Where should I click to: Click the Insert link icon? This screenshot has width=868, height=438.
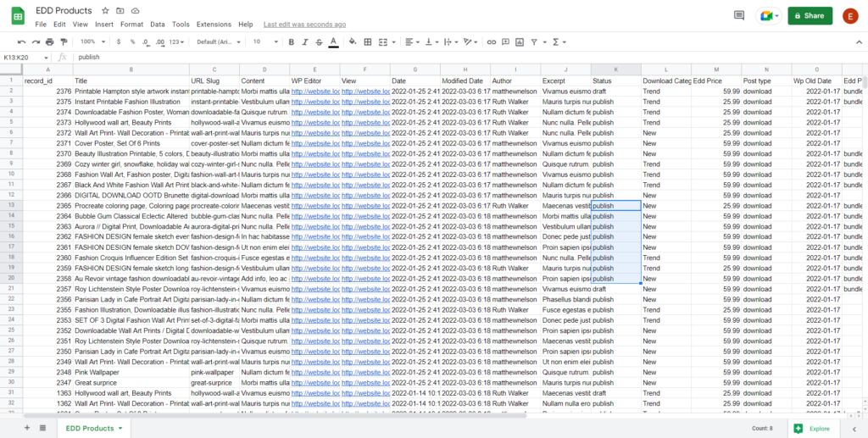point(492,42)
